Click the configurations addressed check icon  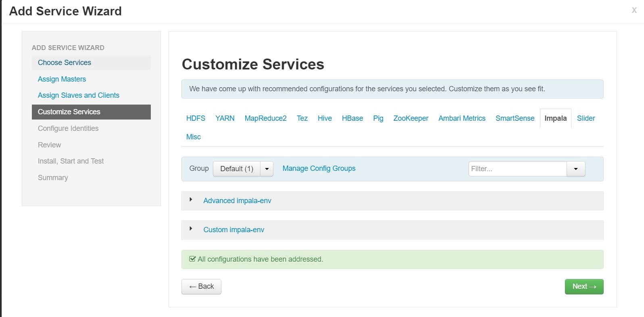(192, 259)
